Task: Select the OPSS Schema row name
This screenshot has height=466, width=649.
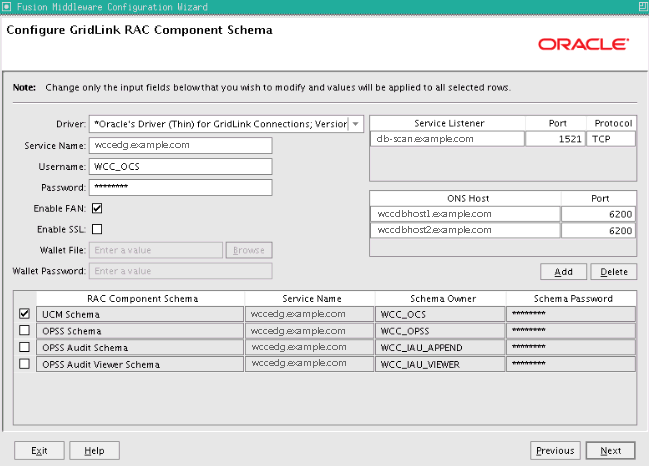Action: point(140,331)
